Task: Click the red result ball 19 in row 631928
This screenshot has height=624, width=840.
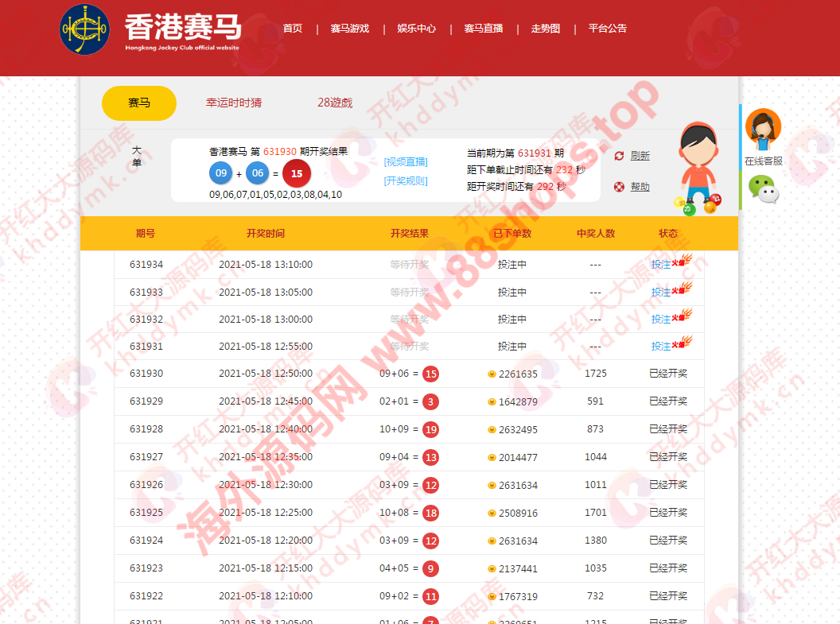Action: tap(430, 429)
